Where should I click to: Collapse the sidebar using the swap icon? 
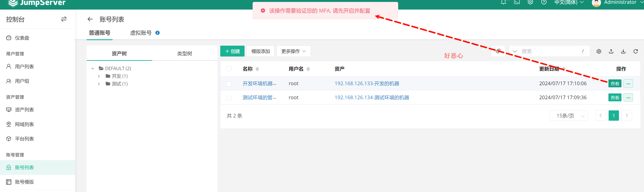point(64,19)
